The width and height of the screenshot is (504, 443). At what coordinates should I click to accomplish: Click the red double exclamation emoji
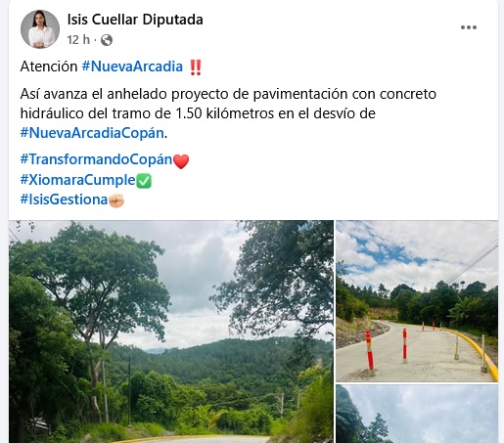tap(196, 67)
